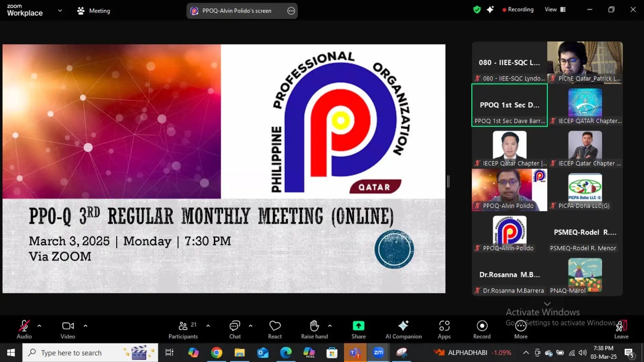The width and height of the screenshot is (644, 362).
Task: Select the 080 - IIEE-SQC participant tile
Action: pos(509,63)
